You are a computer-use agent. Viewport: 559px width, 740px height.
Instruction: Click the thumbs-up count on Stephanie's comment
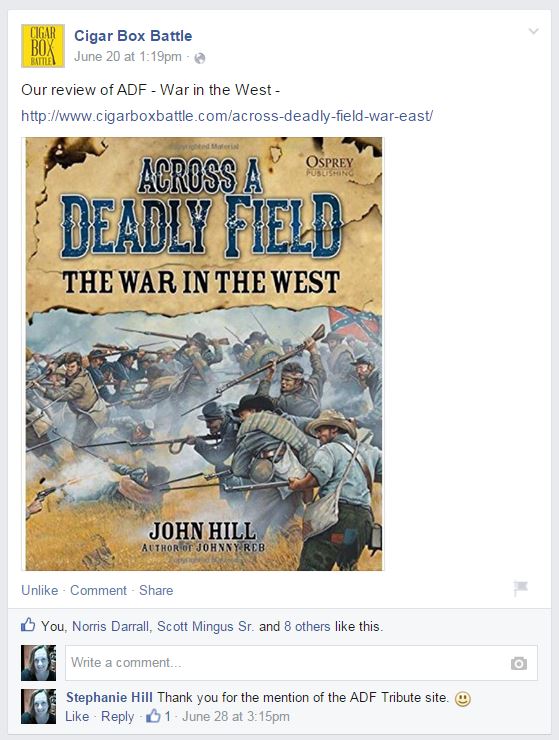click(158, 716)
